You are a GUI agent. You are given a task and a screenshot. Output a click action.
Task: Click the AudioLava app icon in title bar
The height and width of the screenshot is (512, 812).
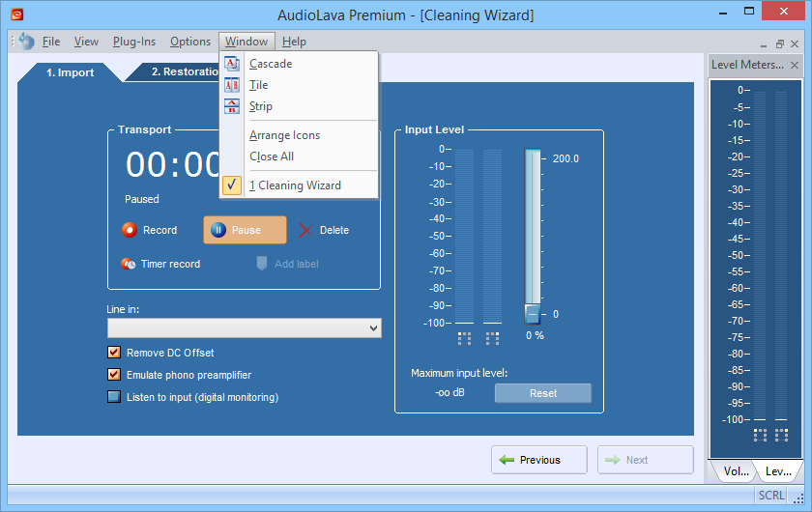[x=17, y=14]
